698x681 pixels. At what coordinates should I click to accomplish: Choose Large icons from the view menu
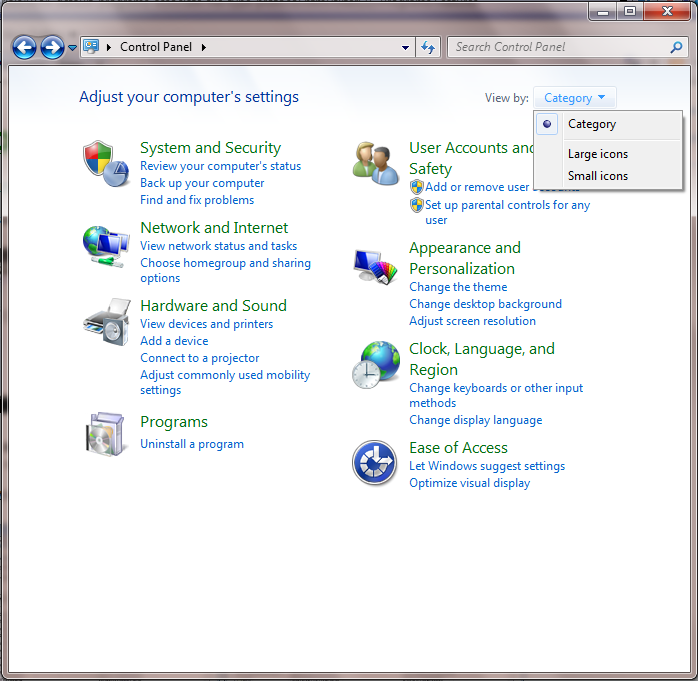tap(597, 154)
